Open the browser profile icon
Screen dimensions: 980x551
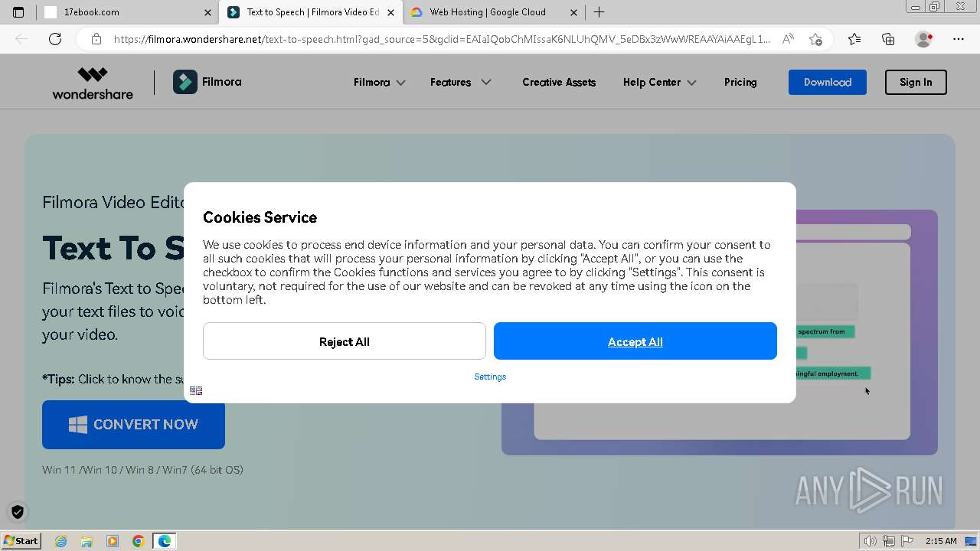(x=924, y=39)
